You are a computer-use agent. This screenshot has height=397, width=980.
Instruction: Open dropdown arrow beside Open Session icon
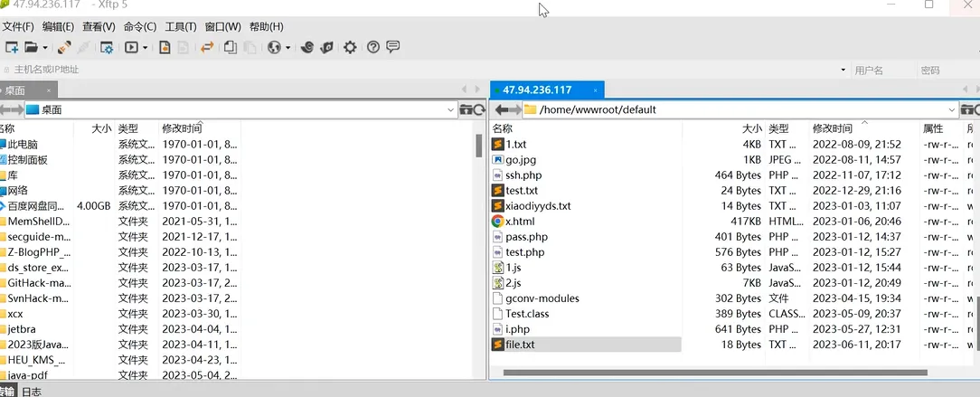44,47
